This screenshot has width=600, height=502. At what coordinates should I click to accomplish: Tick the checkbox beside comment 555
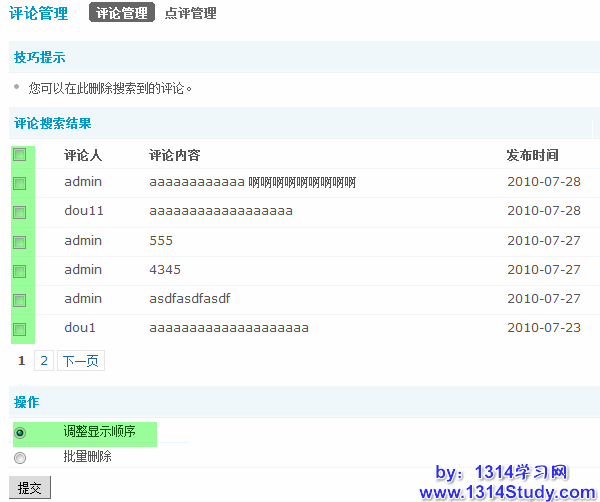point(19,242)
